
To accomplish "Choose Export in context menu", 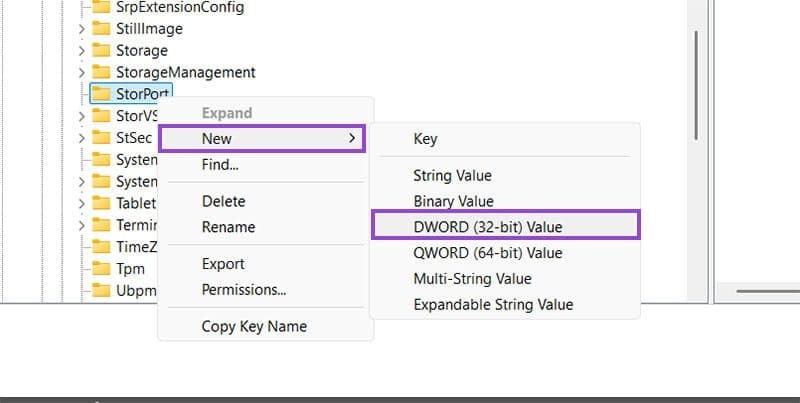I will click(224, 264).
